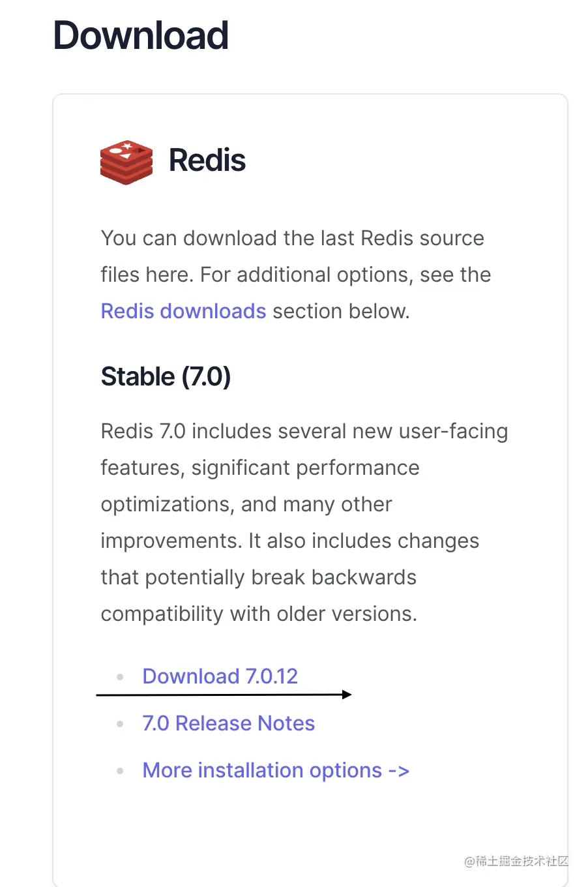Select the Redis cube emblem above the description
This screenshot has height=887, width=588.
point(126,162)
